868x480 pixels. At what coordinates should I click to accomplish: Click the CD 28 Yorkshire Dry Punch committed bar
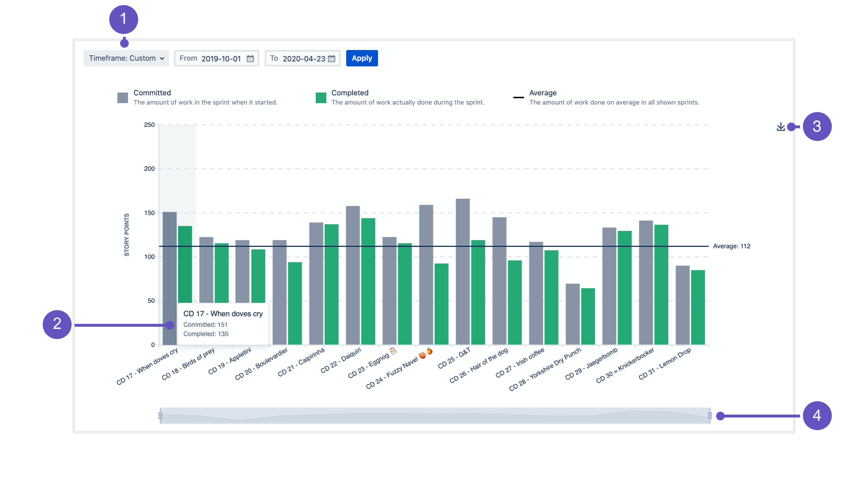click(x=573, y=314)
